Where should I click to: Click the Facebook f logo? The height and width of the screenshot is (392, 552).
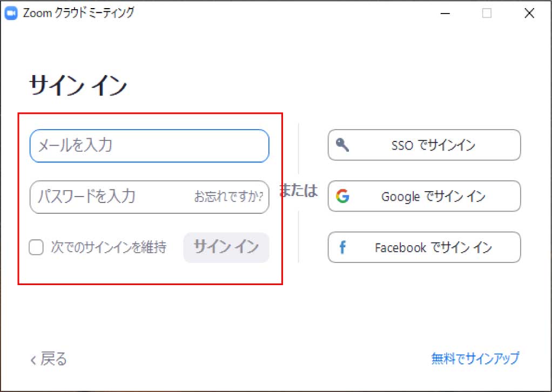(342, 247)
